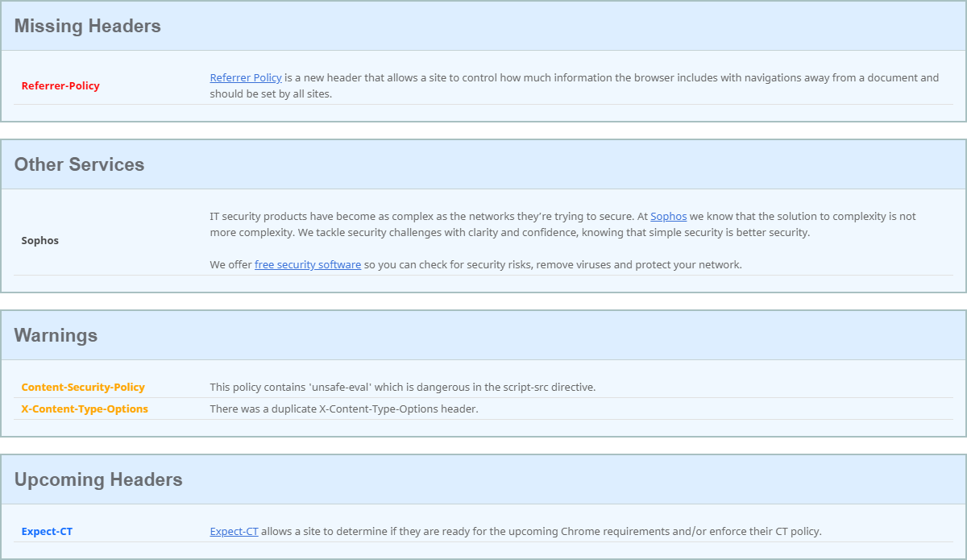Select the X-Content-Type-Options warning label
Image resolution: width=967 pixels, height=560 pixels.
tap(85, 409)
